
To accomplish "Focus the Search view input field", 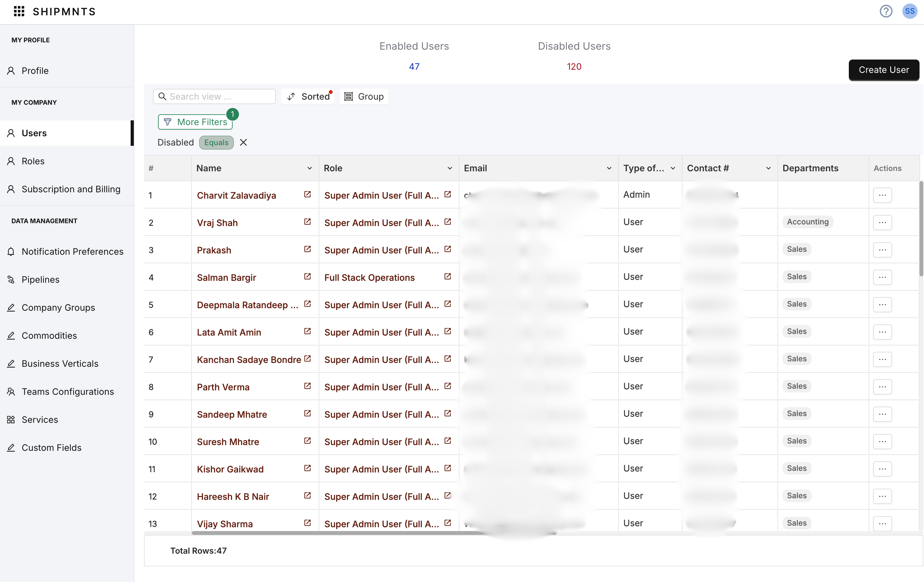I will click(214, 96).
